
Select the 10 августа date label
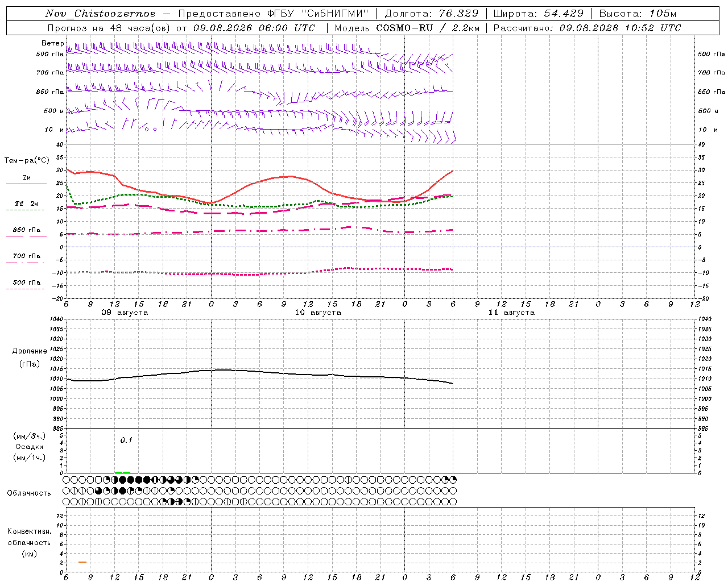(x=318, y=313)
